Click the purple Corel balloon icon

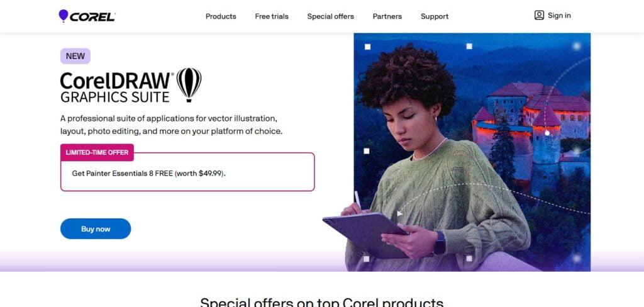click(64, 16)
